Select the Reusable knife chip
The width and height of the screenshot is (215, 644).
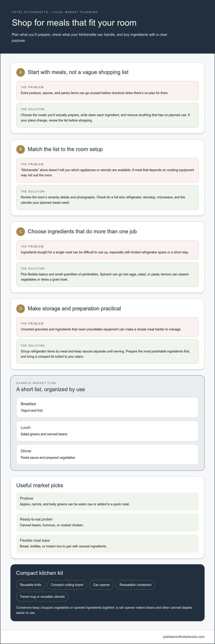(30, 585)
